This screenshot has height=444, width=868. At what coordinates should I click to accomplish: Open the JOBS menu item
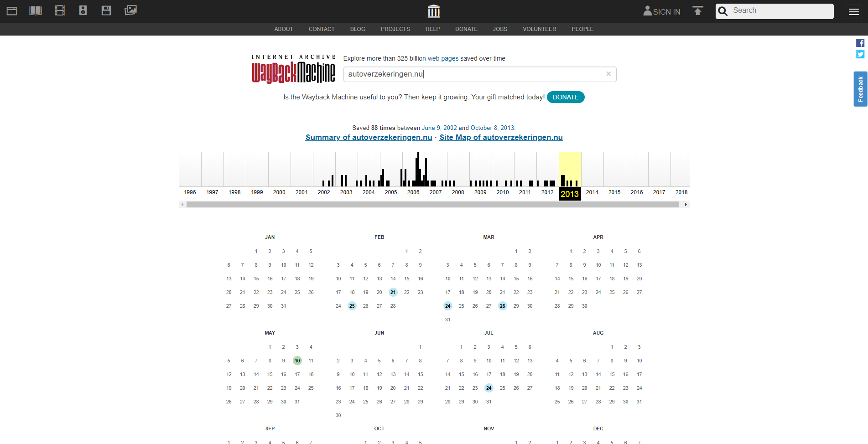pyautogui.click(x=500, y=29)
